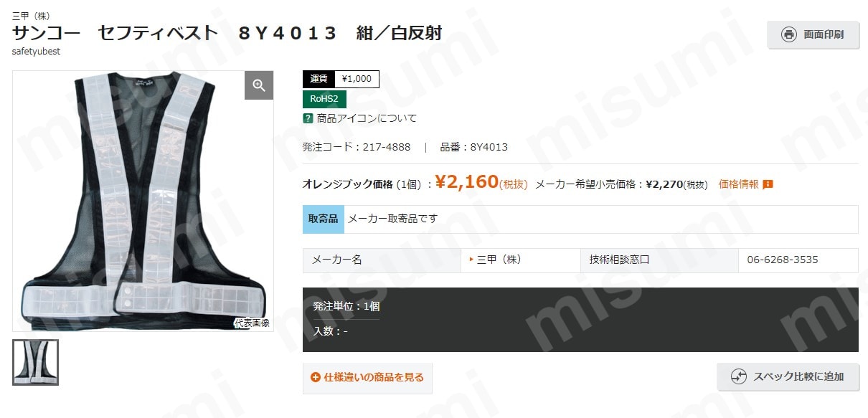The width and height of the screenshot is (868, 418).
Task: Expand 仕様違いの商品を見る
Action: coord(367,378)
